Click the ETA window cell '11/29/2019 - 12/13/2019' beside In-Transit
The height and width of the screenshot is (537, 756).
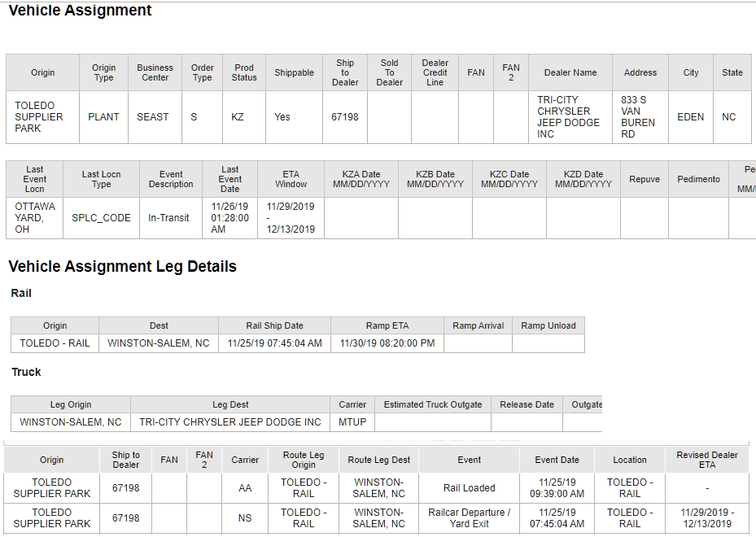coord(291,217)
